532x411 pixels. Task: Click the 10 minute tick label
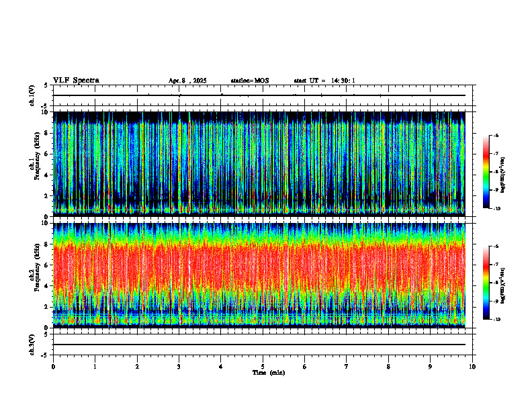(472, 367)
